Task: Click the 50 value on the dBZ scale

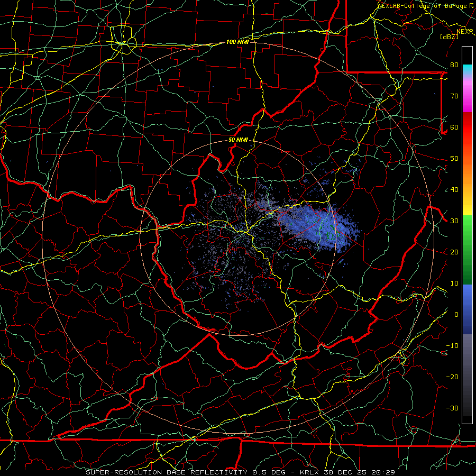Action: pos(454,159)
